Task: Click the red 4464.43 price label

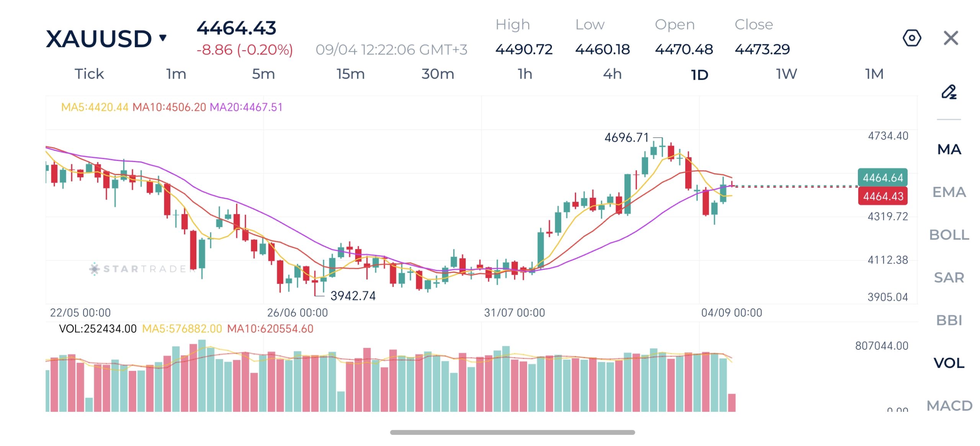Action: pyautogui.click(x=883, y=196)
